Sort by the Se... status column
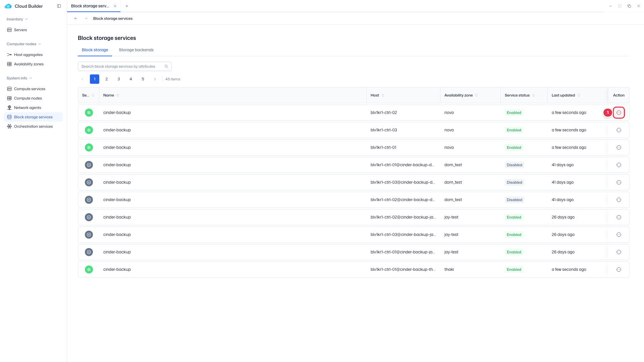 (93, 95)
